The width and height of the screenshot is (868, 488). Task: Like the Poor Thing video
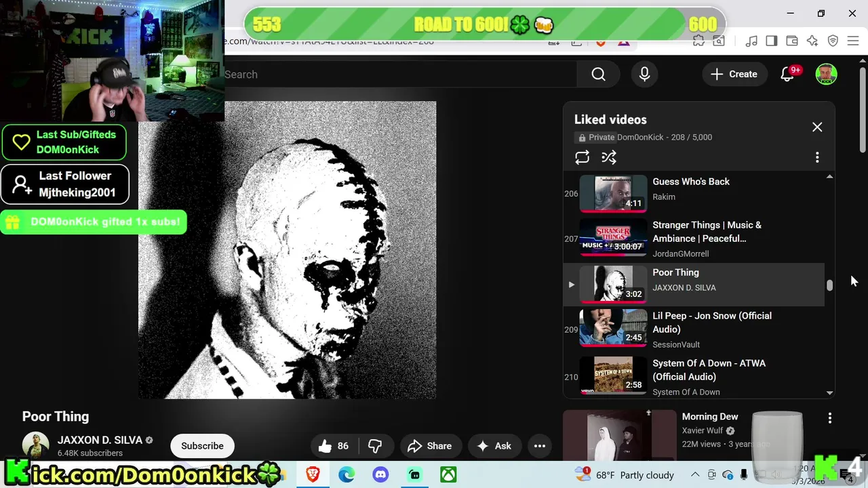333,446
